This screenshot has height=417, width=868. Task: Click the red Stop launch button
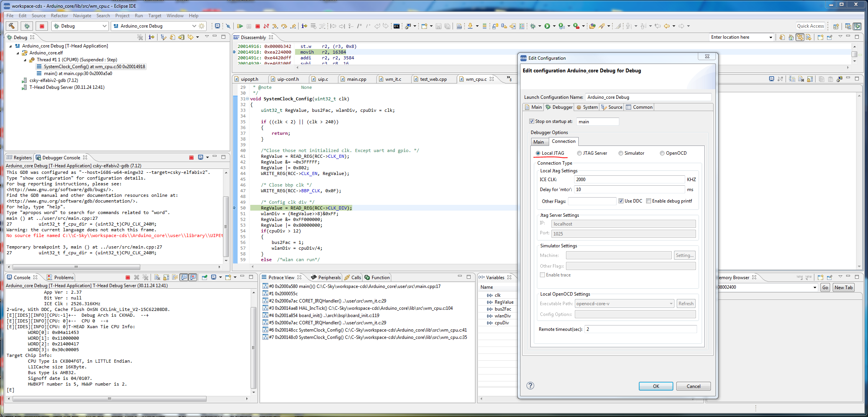coord(42,26)
